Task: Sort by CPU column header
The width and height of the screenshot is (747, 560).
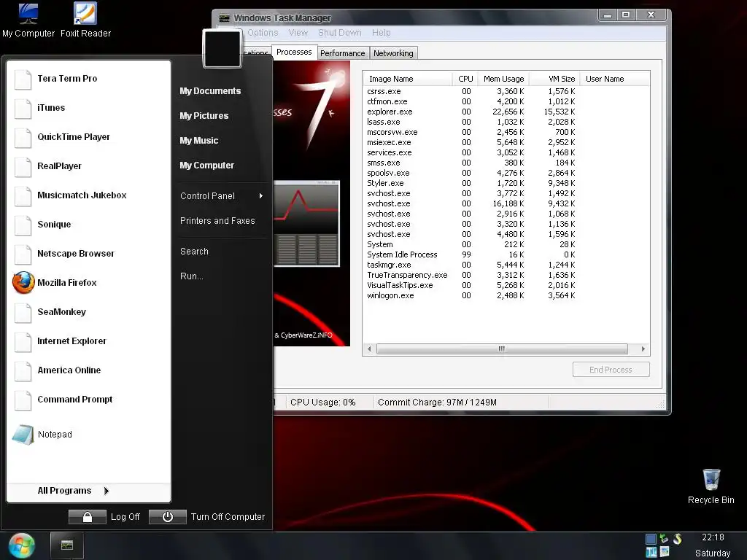Action: pos(465,79)
